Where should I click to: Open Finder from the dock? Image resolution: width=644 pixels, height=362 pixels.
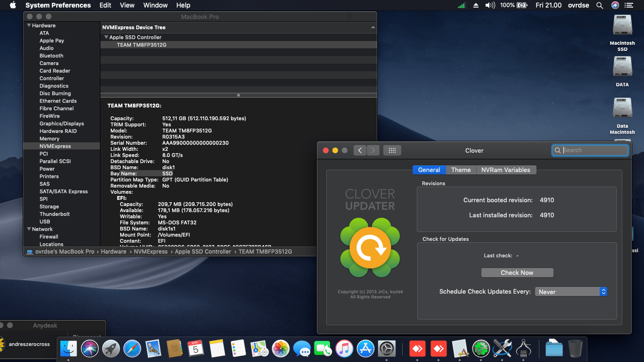pos(69,349)
